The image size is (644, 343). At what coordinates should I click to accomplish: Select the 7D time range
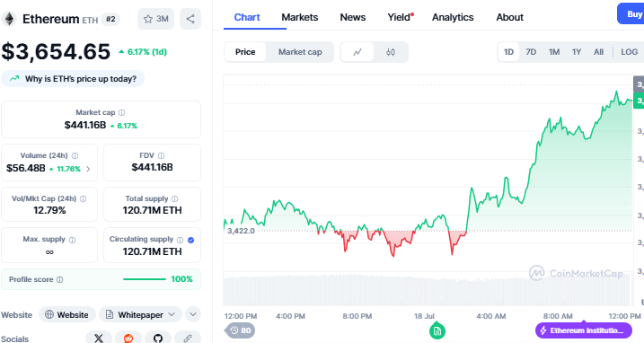click(531, 52)
